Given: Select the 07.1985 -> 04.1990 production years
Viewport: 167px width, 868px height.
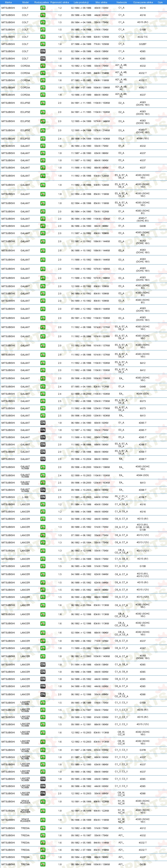Looking at the screenshot, I should click(x=81, y=387).
